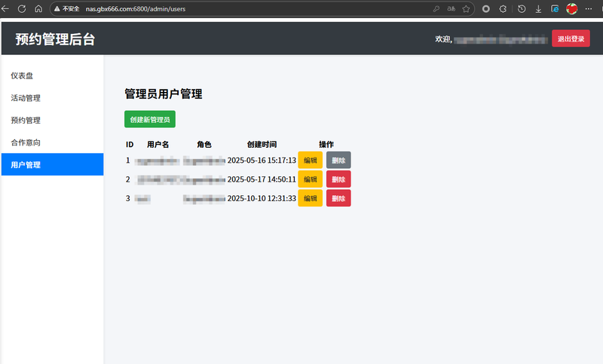Click the 管理员用户管理 page heading
Screen dimensions: 603x364
click(x=164, y=93)
